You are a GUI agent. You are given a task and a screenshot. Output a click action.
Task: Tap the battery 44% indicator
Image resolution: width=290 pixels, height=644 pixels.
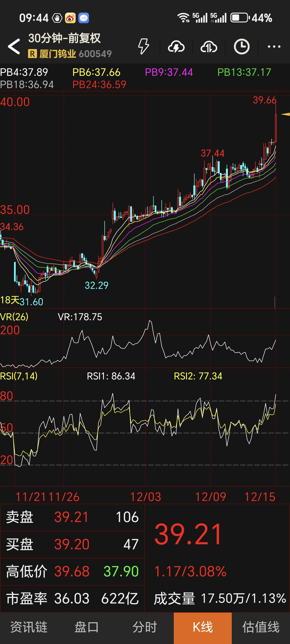click(x=251, y=18)
